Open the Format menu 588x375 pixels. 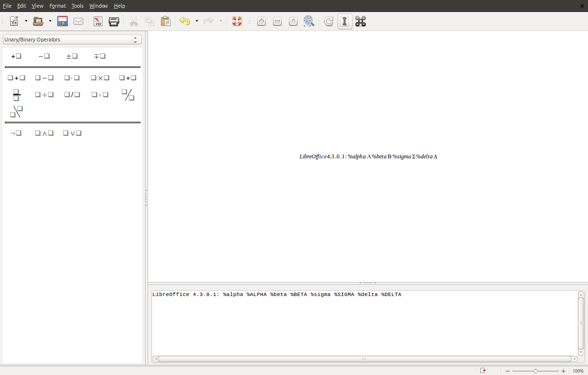[x=58, y=6]
